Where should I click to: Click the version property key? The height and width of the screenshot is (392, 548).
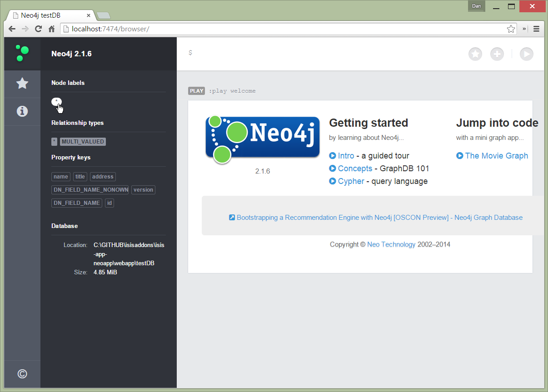click(x=144, y=190)
